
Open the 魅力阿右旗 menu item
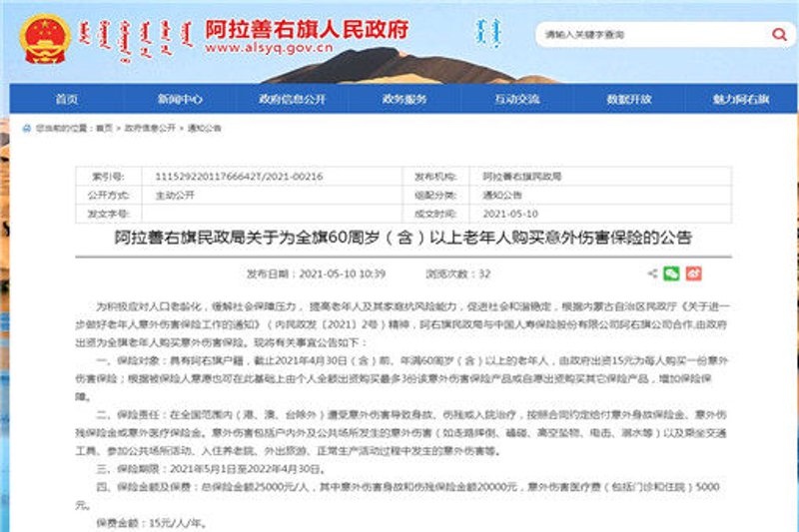coord(741,99)
